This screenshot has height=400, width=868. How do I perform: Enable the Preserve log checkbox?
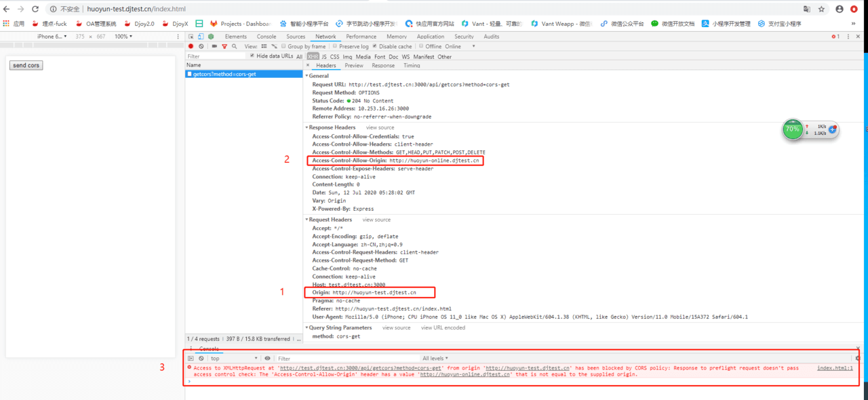(335, 46)
